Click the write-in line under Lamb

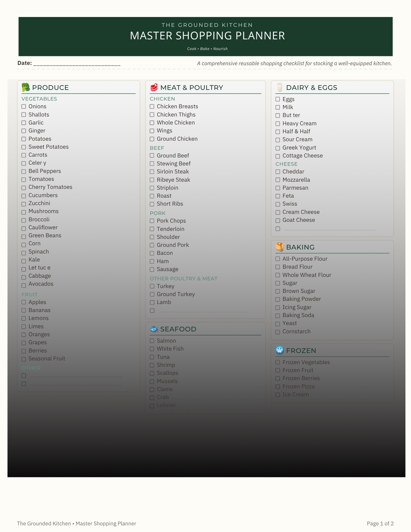coord(203,312)
